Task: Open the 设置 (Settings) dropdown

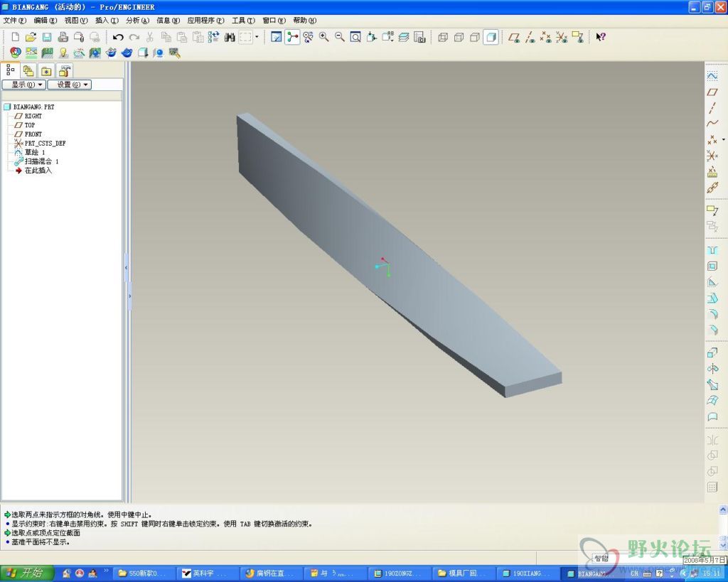Action: (69, 85)
